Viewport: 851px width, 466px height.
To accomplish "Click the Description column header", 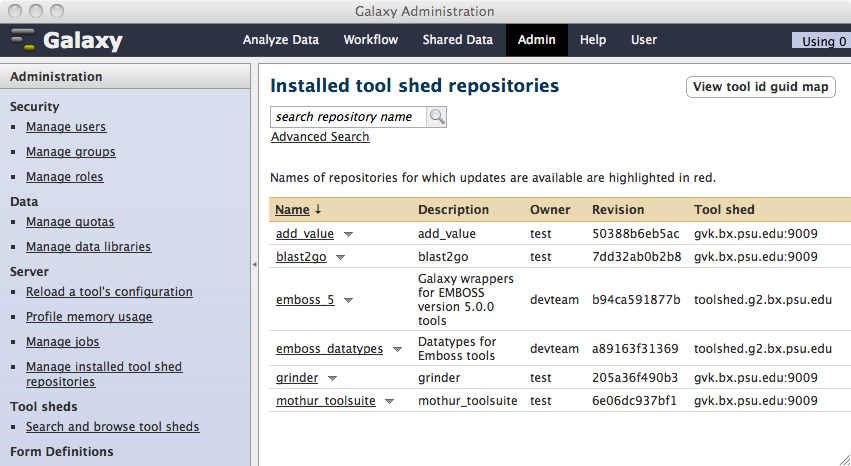I will [x=453, y=210].
